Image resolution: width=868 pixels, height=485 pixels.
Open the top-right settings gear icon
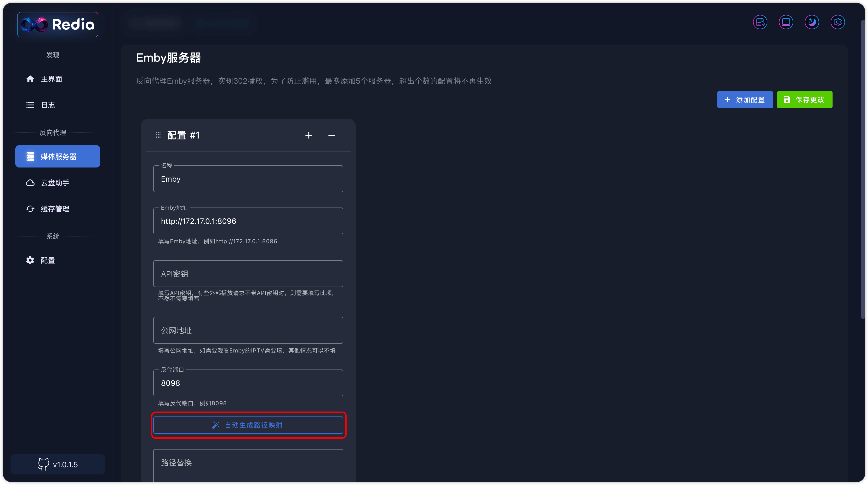(838, 22)
